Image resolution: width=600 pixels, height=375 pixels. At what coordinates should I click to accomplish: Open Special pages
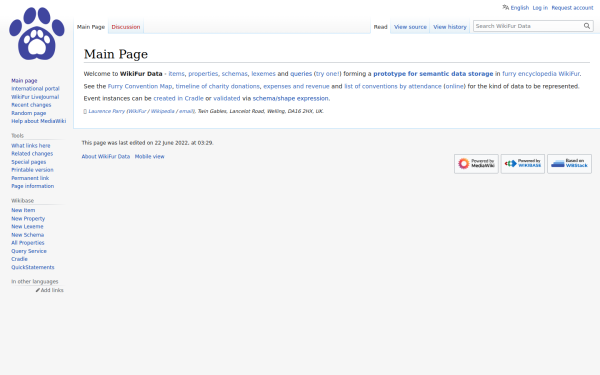coord(28,162)
